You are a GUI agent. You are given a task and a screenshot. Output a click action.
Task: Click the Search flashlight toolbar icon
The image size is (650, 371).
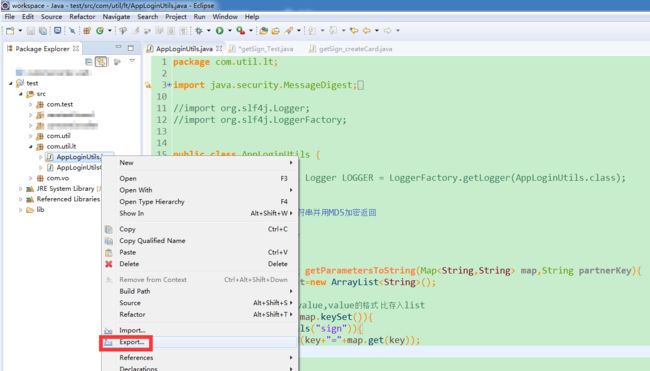coord(289,31)
